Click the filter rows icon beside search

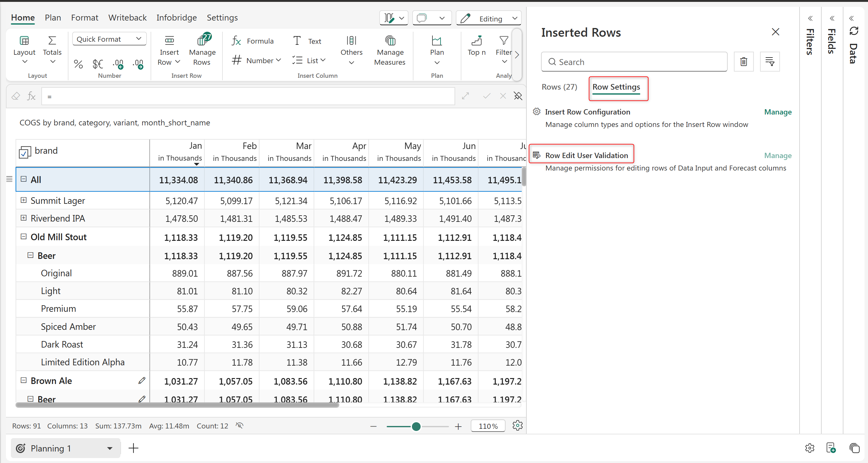[x=770, y=62]
